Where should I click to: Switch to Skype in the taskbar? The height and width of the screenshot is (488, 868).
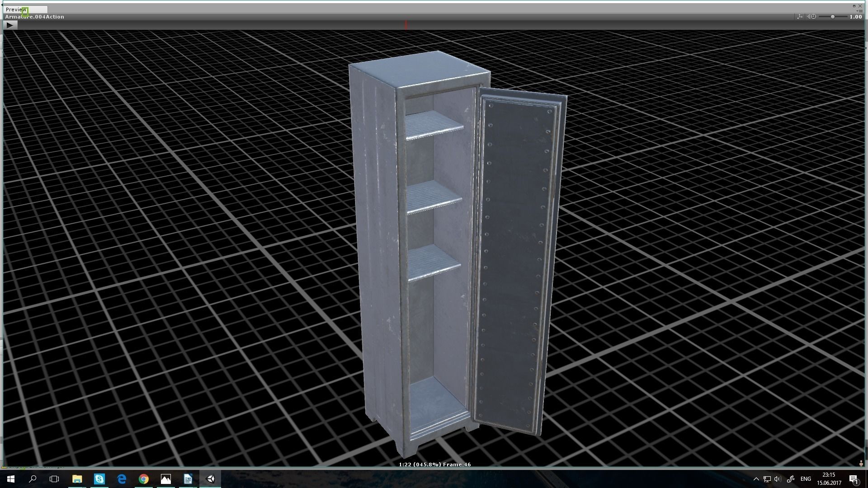99,479
